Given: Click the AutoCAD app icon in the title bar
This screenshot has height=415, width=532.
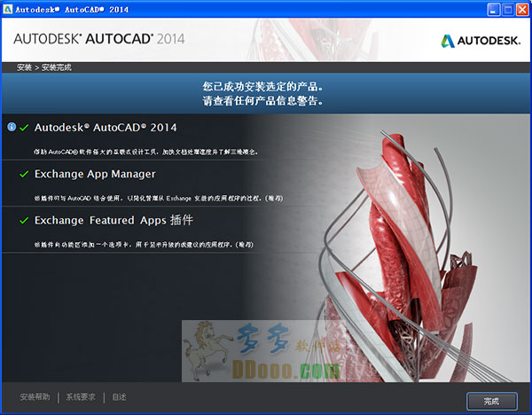Looking at the screenshot, I should tap(8, 9).
